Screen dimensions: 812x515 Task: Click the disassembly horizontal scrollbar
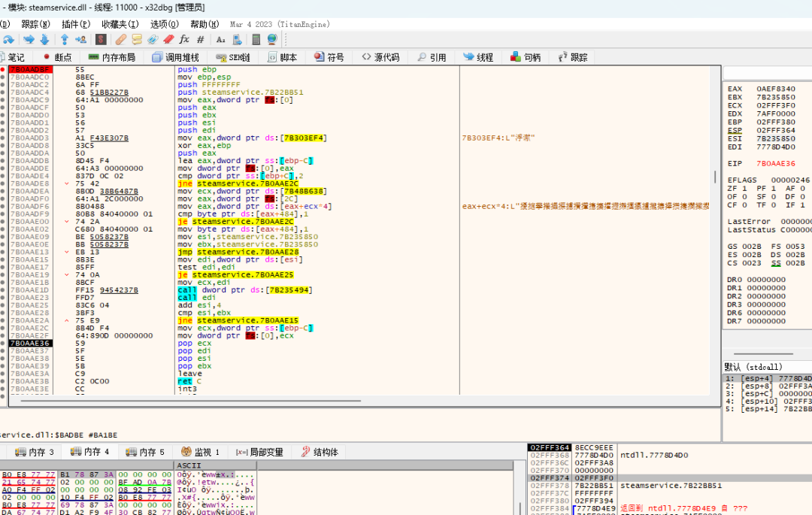190,401
